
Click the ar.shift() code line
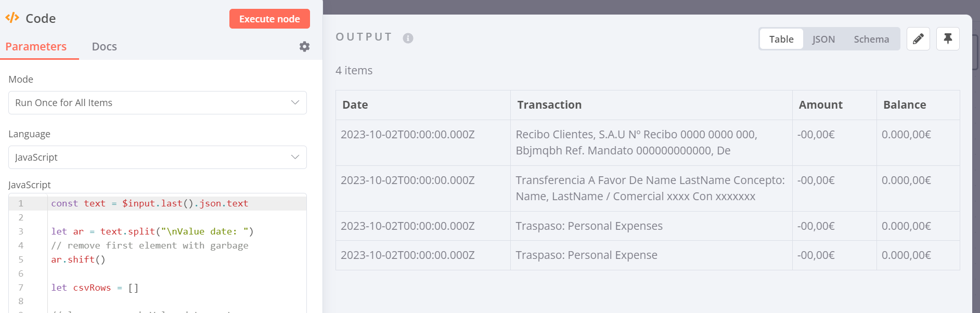[78, 259]
